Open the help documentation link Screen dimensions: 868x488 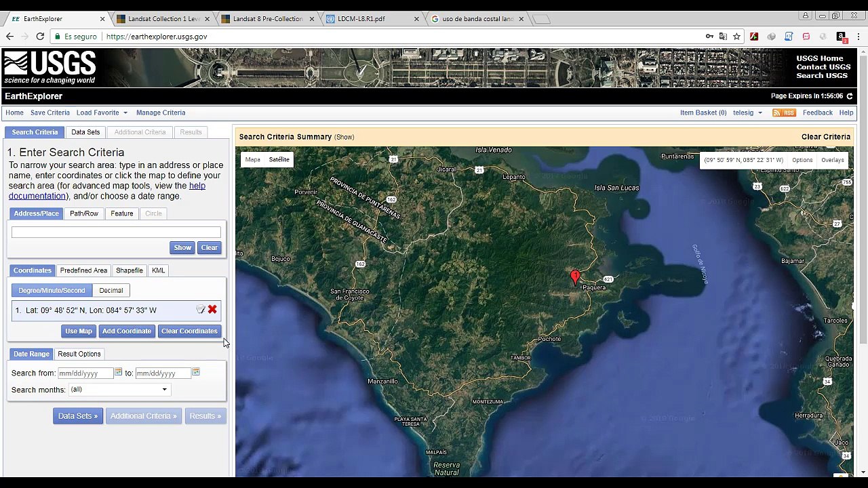106,190
